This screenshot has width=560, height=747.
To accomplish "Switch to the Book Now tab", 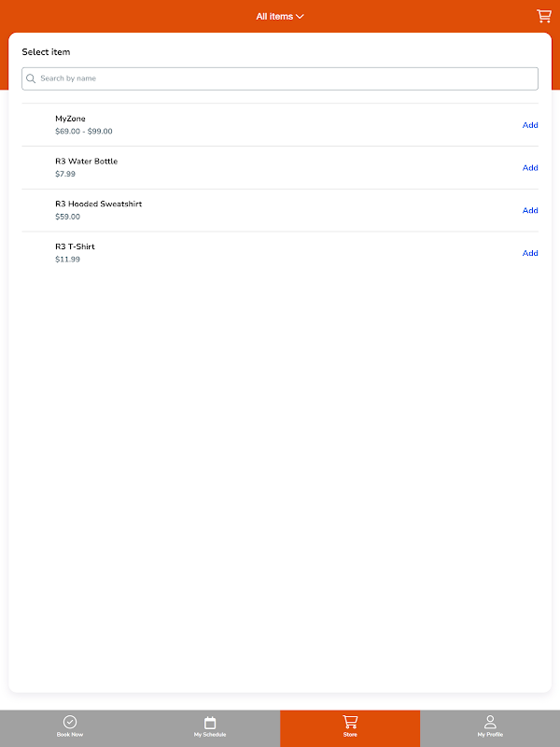I will coord(70,728).
